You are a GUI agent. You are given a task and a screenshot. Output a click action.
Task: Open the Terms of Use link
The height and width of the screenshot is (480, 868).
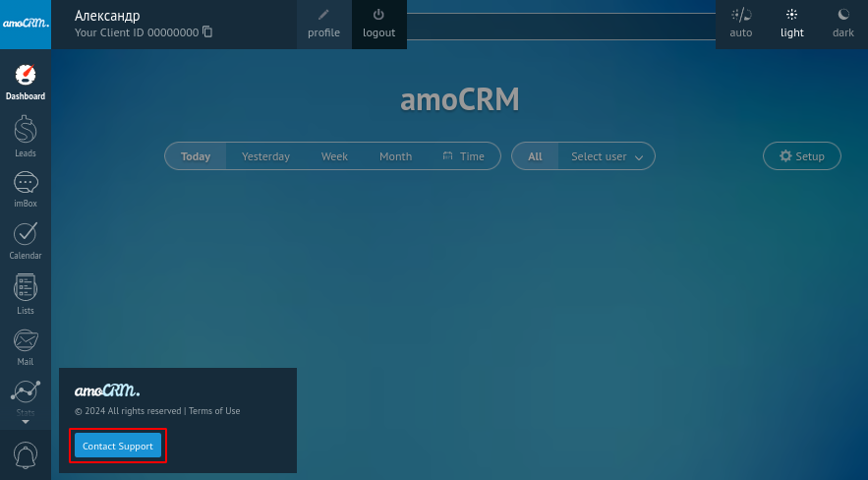[214, 411]
